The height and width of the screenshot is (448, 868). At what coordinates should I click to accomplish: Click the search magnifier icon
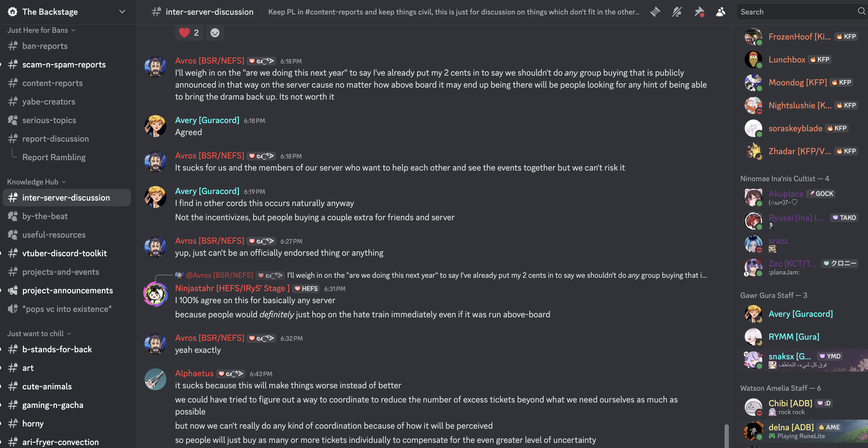coord(861,12)
